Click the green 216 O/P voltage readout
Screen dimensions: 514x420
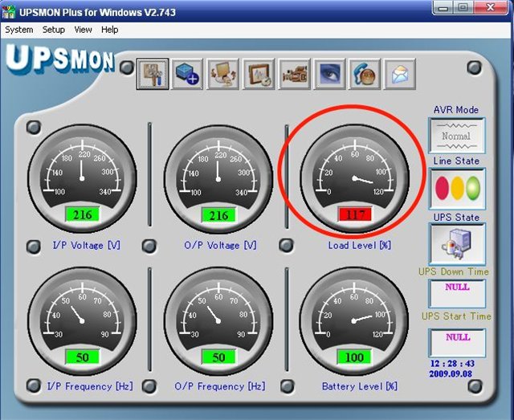pos(218,215)
